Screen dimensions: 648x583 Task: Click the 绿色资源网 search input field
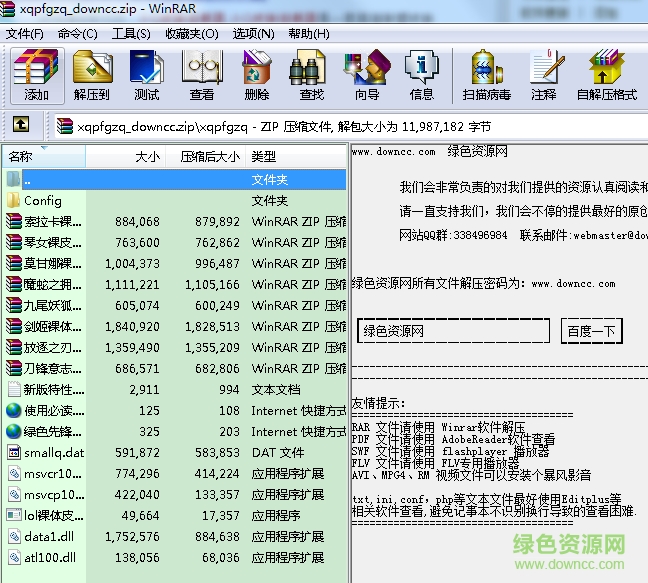453,331
